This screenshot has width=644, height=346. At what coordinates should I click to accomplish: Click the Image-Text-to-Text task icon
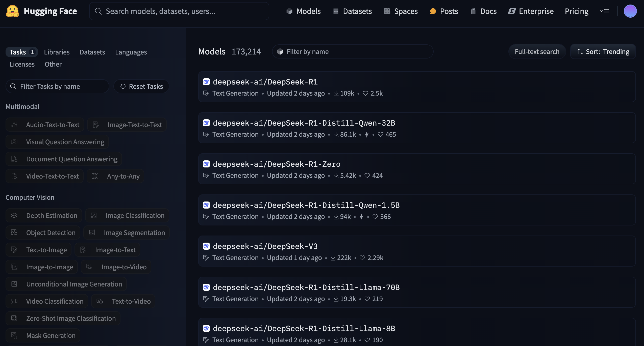[96, 125]
